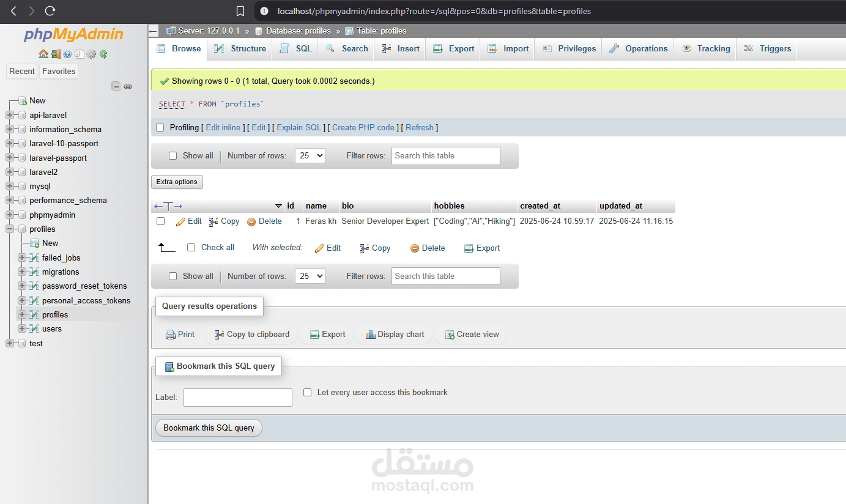Open the Search tab
846x504 pixels.
click(x=347, y=49)
